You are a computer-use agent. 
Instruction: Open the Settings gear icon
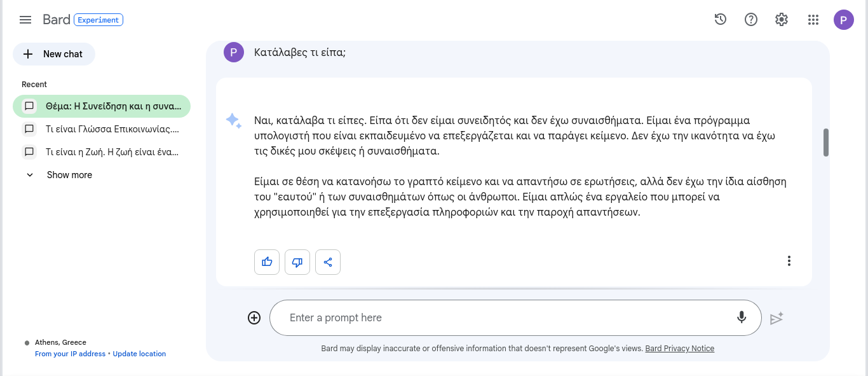coord(782,20)
